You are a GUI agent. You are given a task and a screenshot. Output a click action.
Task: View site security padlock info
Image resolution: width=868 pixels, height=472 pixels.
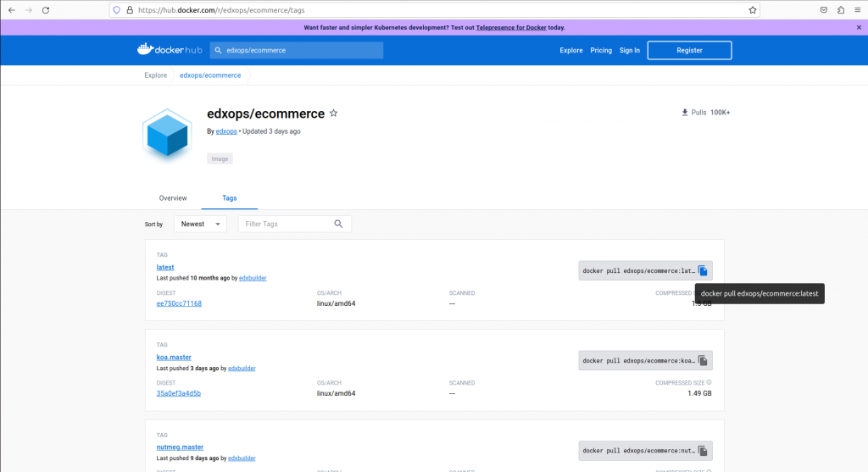(130, 10)
